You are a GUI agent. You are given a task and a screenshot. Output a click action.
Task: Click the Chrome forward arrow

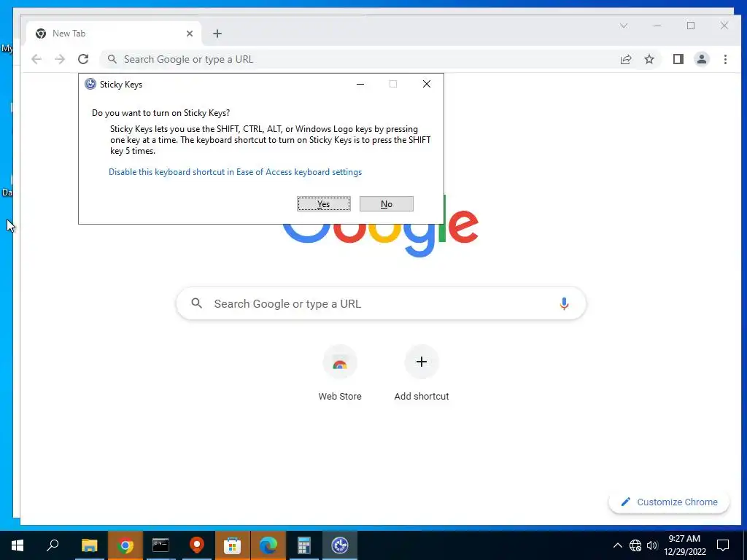(60, 59)
